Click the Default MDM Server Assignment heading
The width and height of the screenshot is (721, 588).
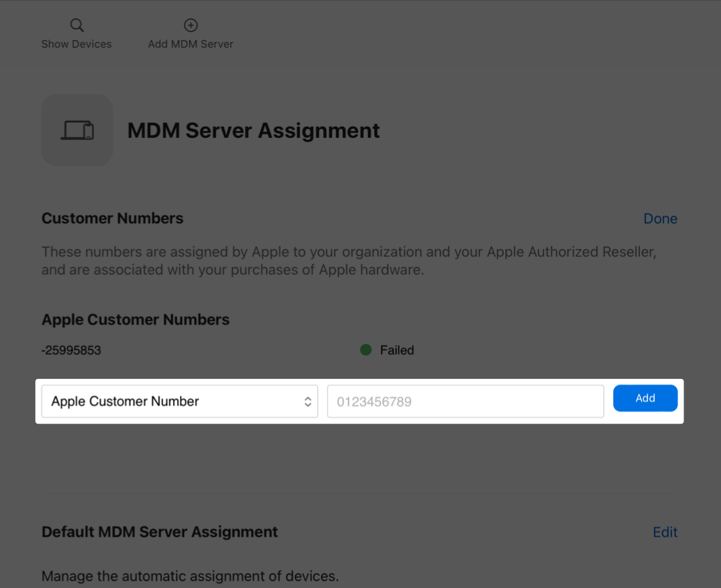pyautogui.click(x=160, y=532)
